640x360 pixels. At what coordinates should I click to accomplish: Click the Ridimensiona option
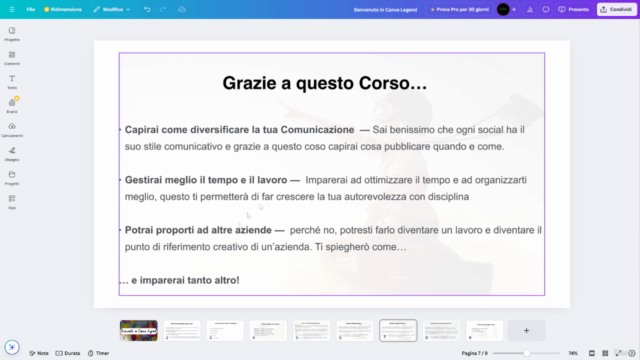coord(63,9)
